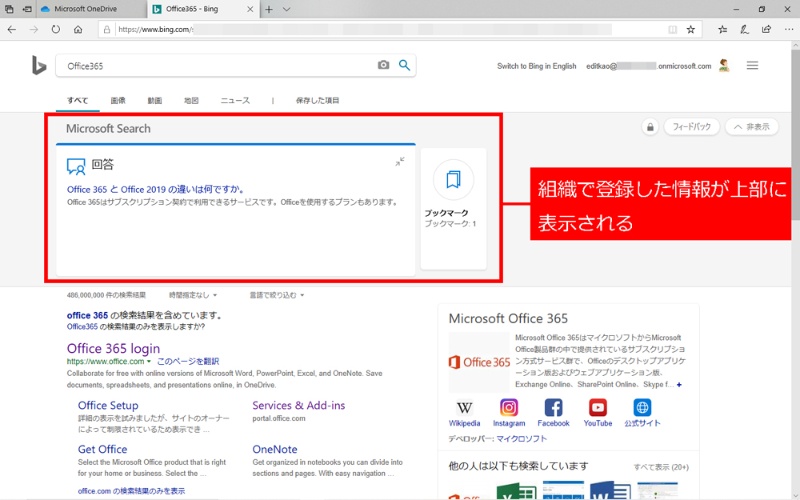The image size is (800, 500).
Task: Open visual search camera icon
Action: pyautogui.click(x=383, y=65)
